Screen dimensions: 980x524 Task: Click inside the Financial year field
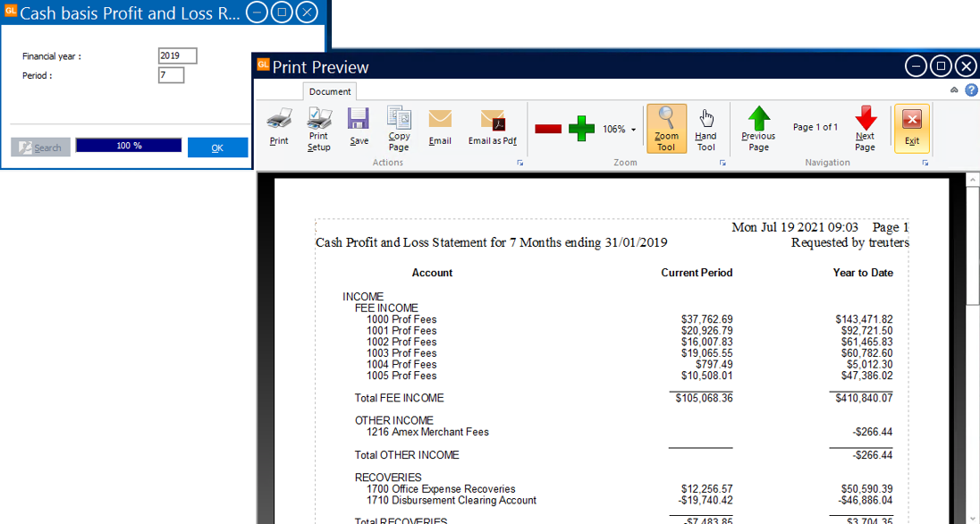(x=176, y=55)
